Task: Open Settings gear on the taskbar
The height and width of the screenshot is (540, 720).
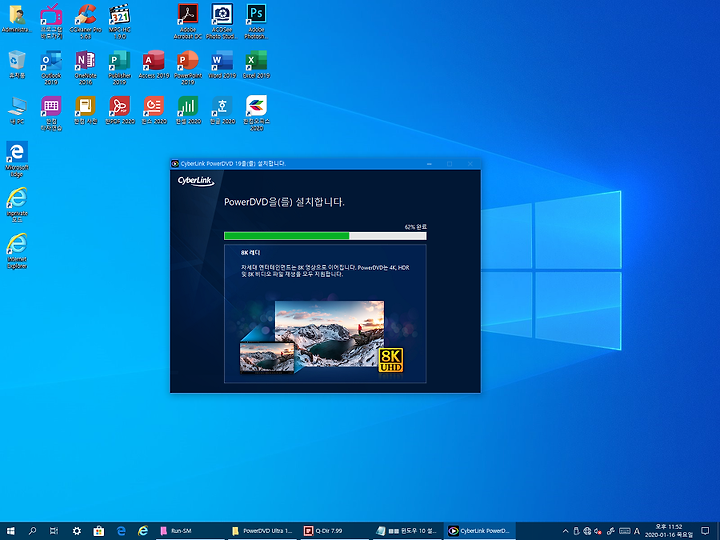Action: pos(76,531)
